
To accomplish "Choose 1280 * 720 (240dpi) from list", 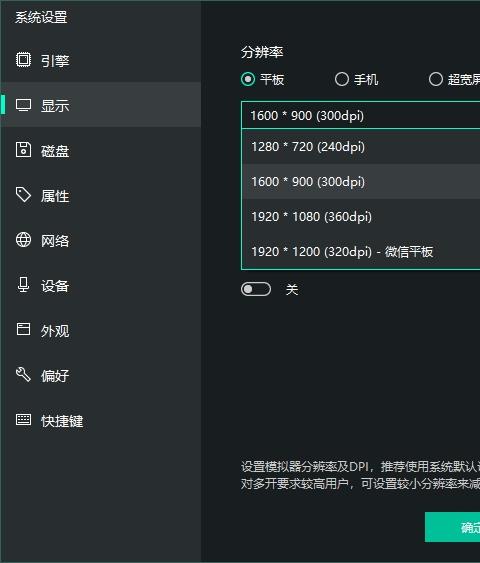I will click(x=361, y=147).
